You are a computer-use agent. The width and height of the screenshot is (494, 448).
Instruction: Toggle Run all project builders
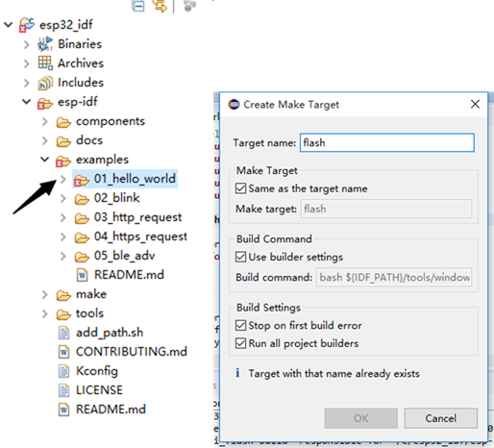[x=240, y=343]
